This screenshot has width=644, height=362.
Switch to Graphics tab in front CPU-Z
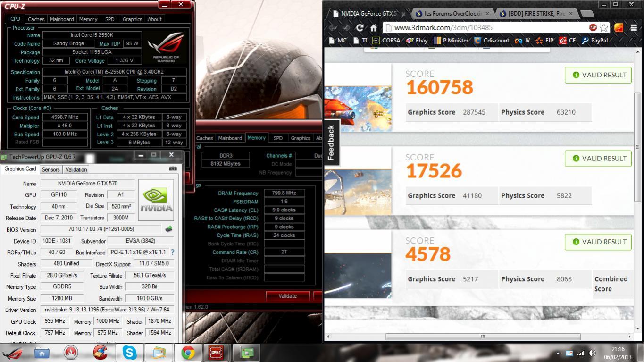click(132, 19)
